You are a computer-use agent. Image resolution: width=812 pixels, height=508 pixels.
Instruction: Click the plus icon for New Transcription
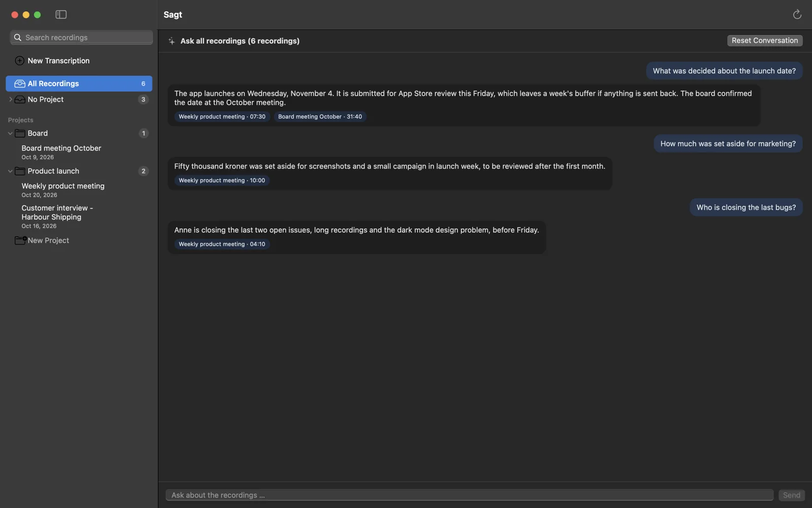[19, 61]
